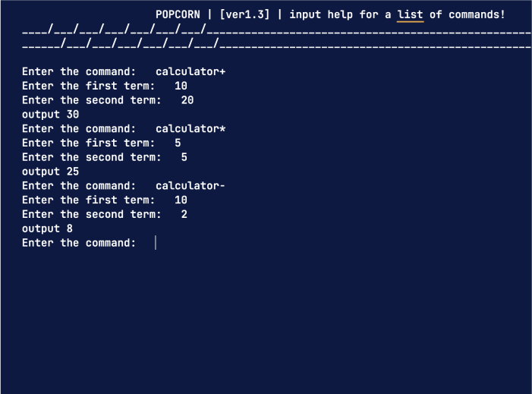Click first term value 5 under calculator*
This screenshot has height=394, width=532.
[x=178, y=143]
